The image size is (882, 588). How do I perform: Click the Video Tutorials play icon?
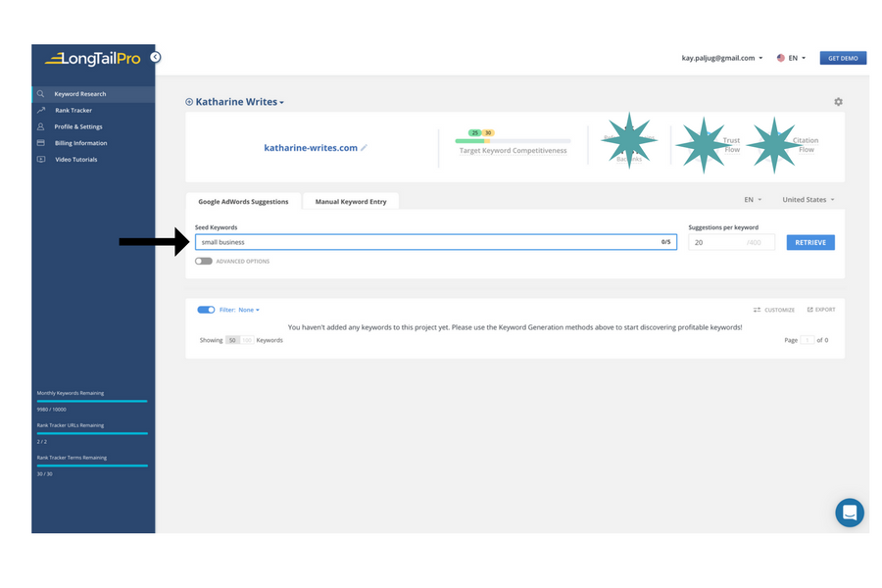tap(41, 159)
